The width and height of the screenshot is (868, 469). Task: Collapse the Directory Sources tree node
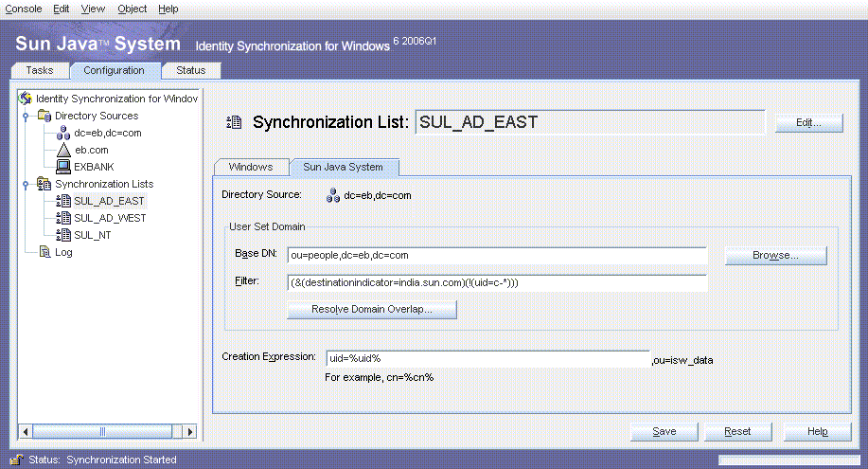26,116
